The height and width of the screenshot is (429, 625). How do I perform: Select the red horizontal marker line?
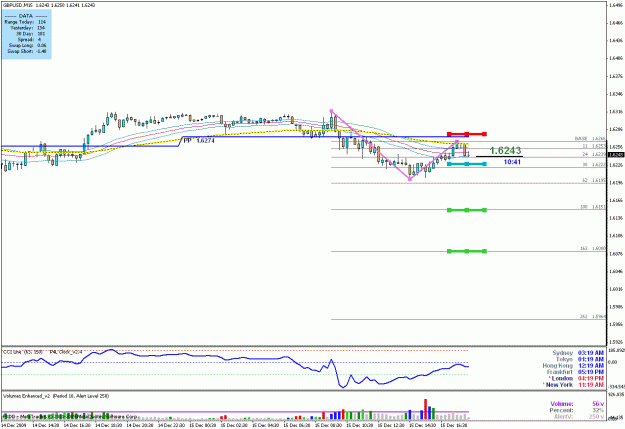click(x=467, y=134)
